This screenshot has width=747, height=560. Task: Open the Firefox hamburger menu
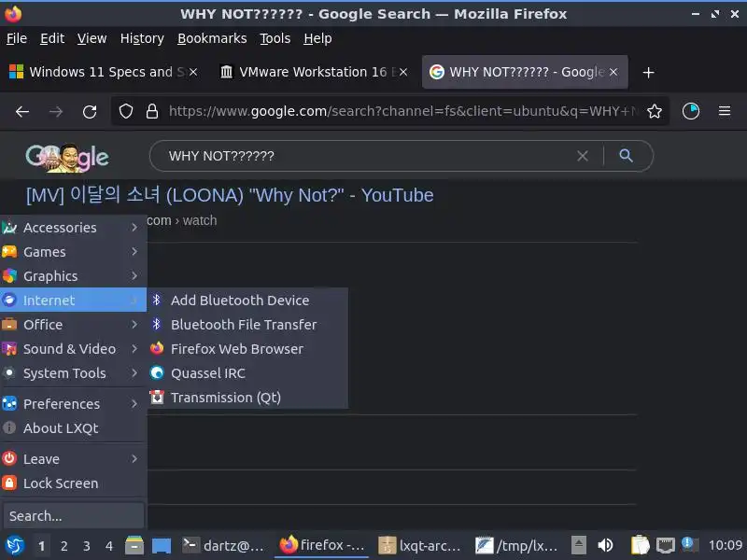pyautogui.click(x=725, y=111)
